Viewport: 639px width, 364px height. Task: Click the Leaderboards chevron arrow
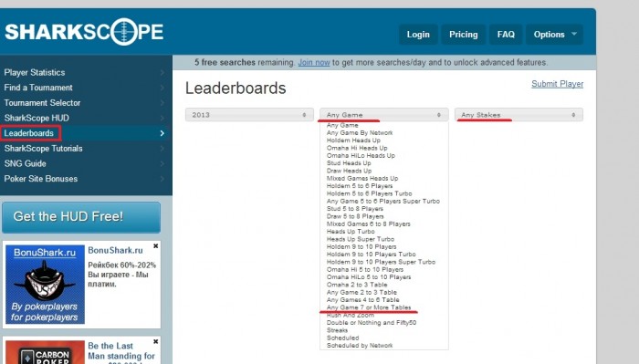(162, 133)
